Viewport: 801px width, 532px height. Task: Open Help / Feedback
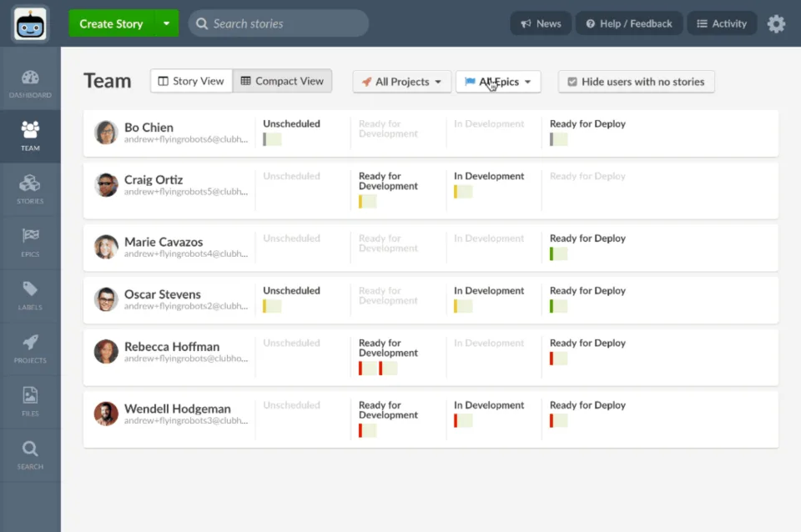pyautogui.click(x=629, y=23)
